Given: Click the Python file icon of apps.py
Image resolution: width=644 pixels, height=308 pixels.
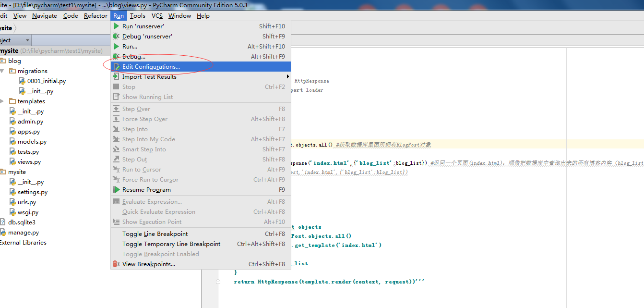Looking at the screenshot, I should pyautogui.click(x=13, y=132).
